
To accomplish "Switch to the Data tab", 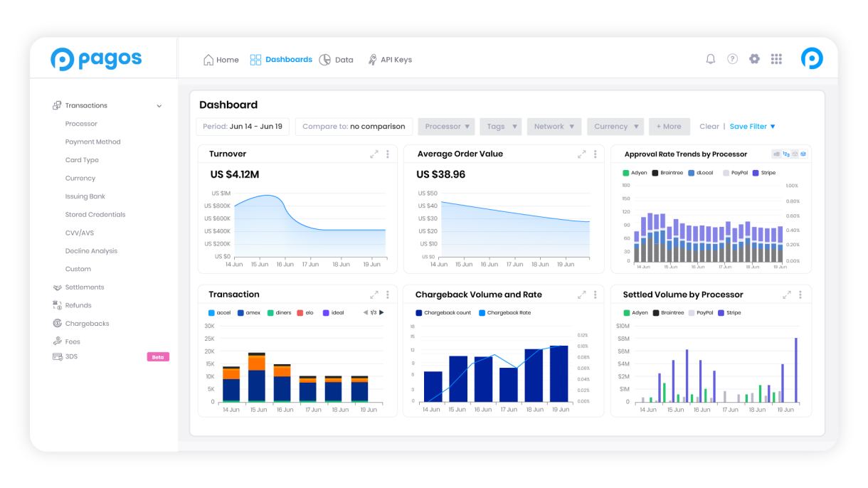I will (x=337, y=60).
